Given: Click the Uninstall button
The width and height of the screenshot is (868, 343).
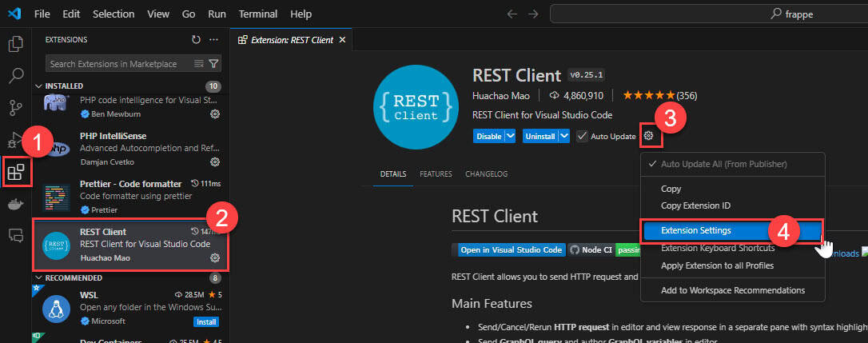Looking at the screenshot, I should (540, 136).
